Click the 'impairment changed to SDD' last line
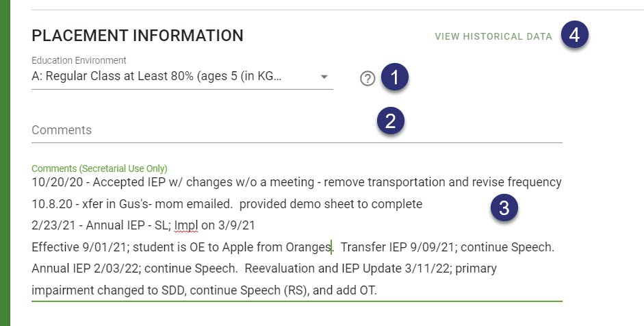This screenshot has width=644, height=326. click(204, 290)
